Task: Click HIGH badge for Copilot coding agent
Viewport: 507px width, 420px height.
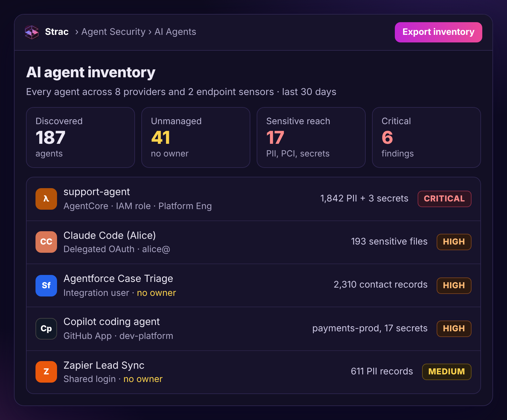Action: coord(454,329)
